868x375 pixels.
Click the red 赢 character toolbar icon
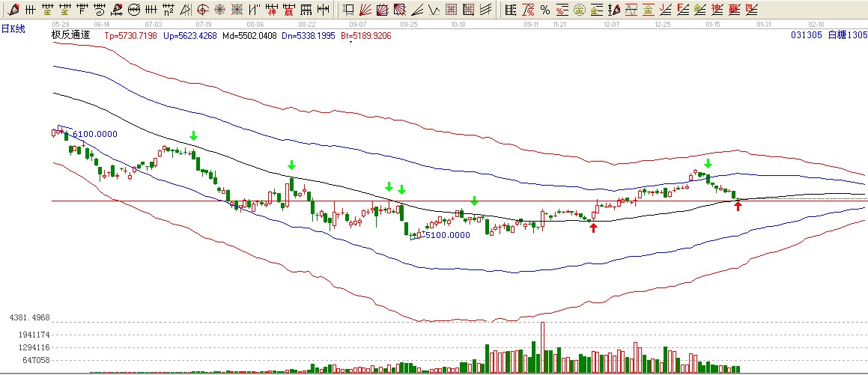(288, 10)
